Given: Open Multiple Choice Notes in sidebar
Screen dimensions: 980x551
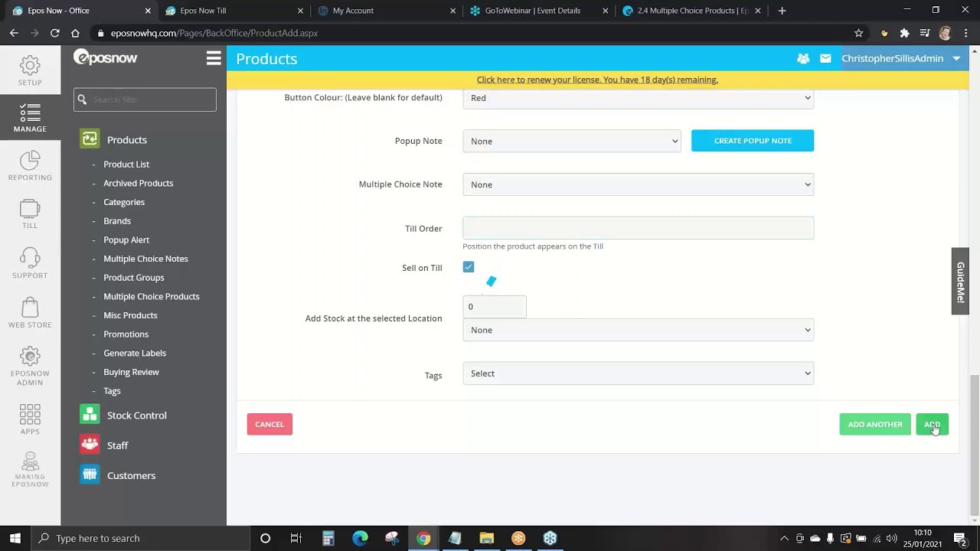Looking at the screenshot, I should click(145, 259).
